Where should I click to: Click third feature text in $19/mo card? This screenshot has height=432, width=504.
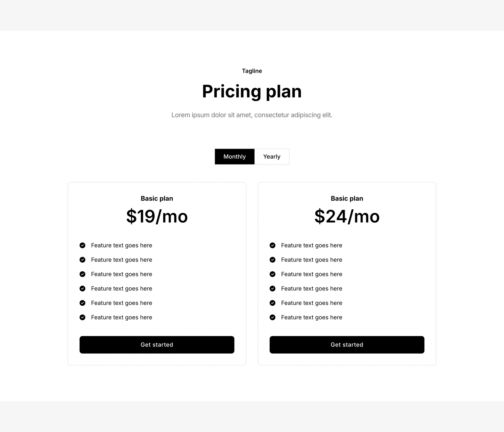pyautogui.click(x=122, y=274)
